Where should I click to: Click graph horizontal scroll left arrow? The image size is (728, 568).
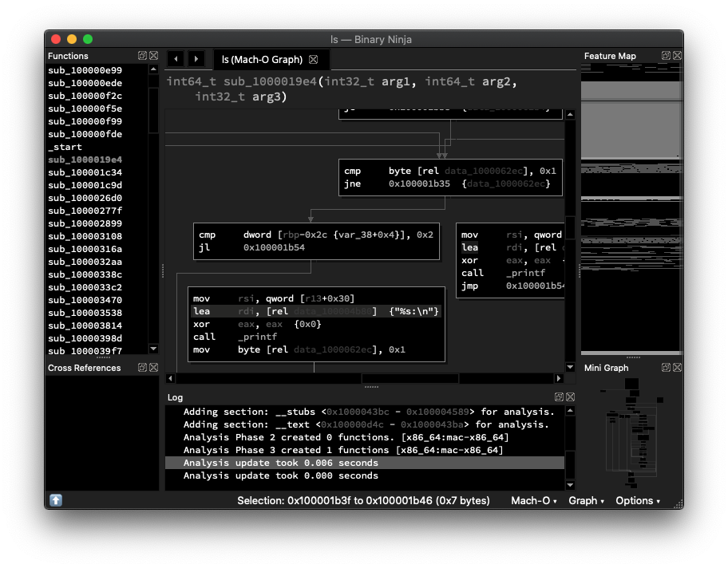click(x=170, y=378)
